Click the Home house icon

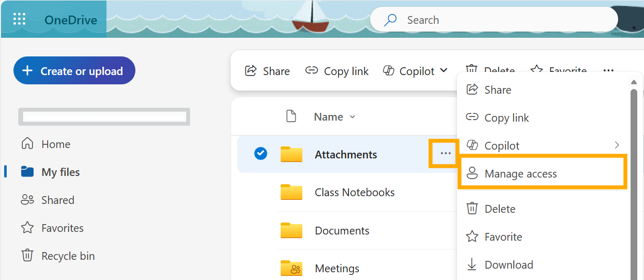click(x=27, y=144)
